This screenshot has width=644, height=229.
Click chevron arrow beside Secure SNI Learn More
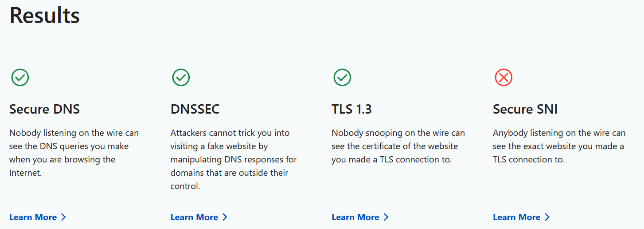547,217
